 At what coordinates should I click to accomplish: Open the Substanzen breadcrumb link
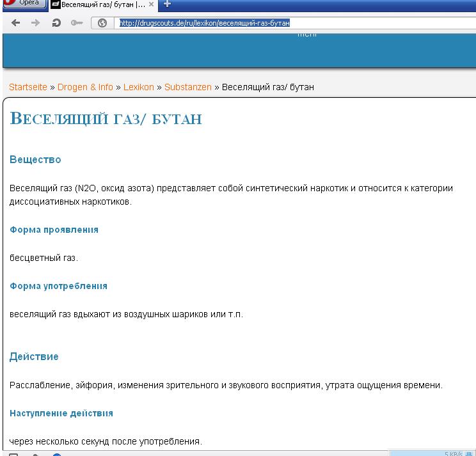pos(187,87)
